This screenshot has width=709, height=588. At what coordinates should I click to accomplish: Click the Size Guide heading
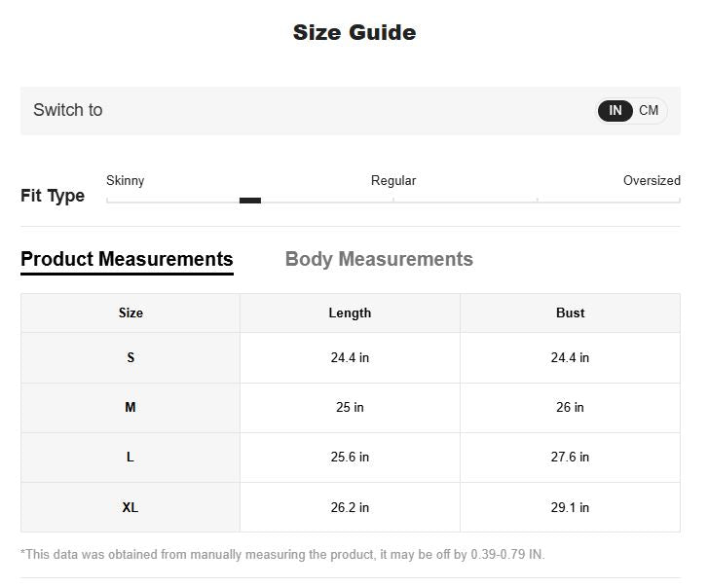tap(354, 32)
